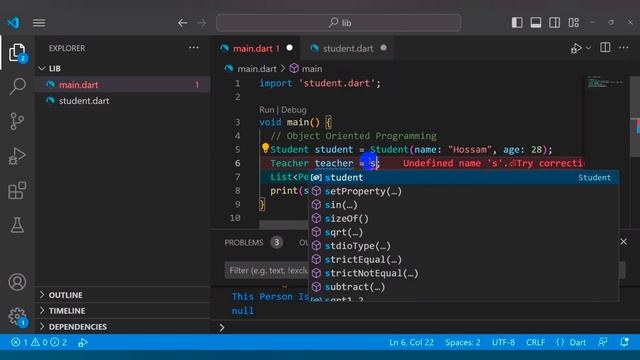Open the hamburger application menu
This screenshot has height=360, width=640.
tap(39, 23)
